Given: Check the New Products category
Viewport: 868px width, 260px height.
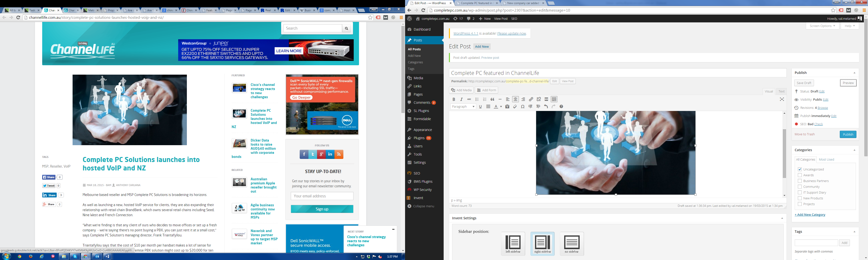Looking at the screenshot, I should click(800, 198).
